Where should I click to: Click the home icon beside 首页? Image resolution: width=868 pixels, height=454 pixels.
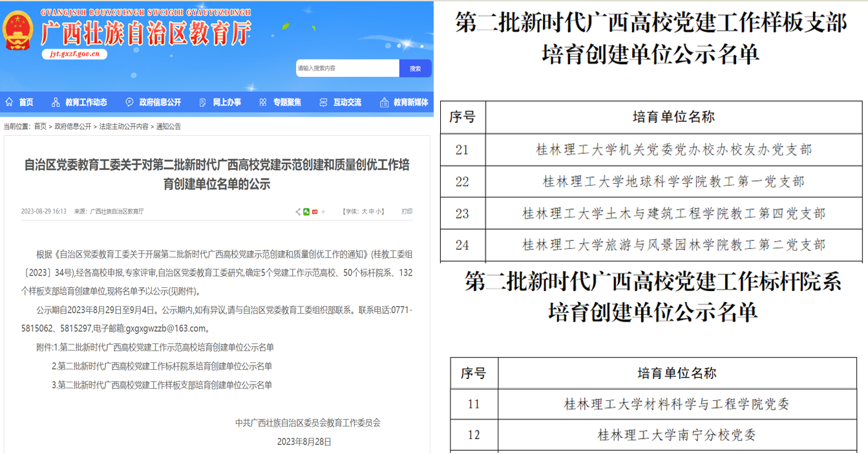click(9, 102)
